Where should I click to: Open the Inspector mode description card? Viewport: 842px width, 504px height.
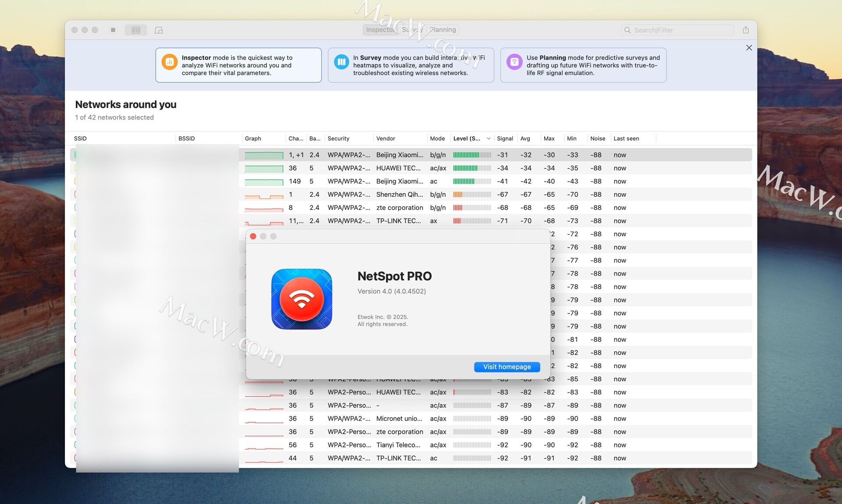(239, 65)
